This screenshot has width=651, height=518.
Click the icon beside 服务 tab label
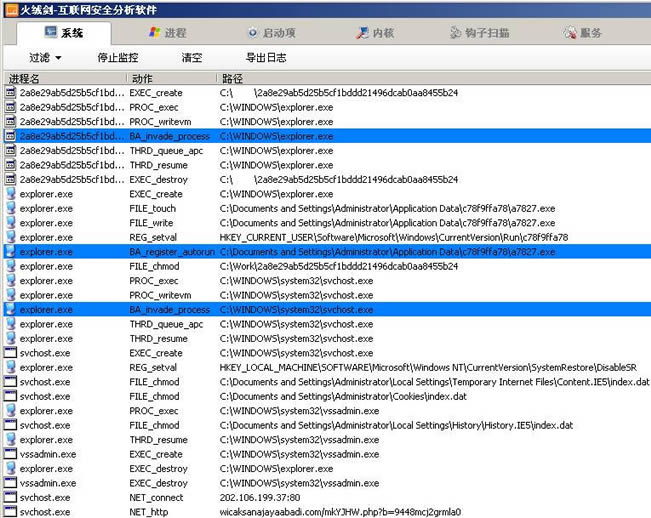point(570,33)
